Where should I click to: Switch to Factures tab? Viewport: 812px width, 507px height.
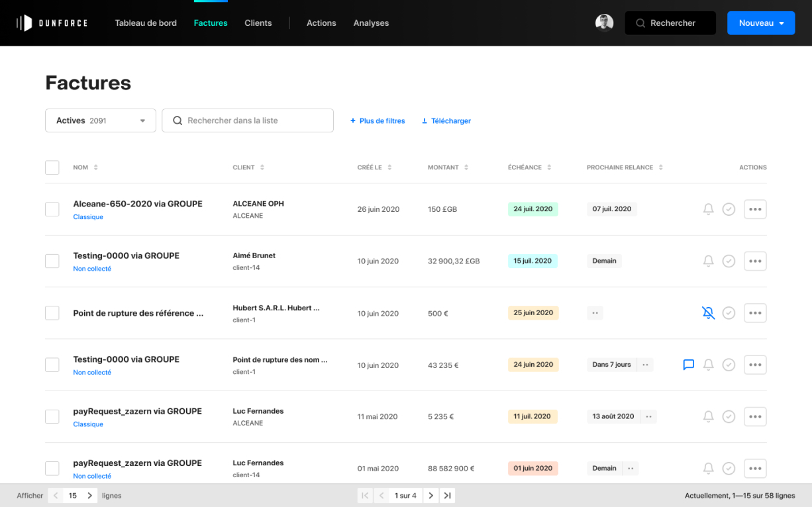pos(211,23)
